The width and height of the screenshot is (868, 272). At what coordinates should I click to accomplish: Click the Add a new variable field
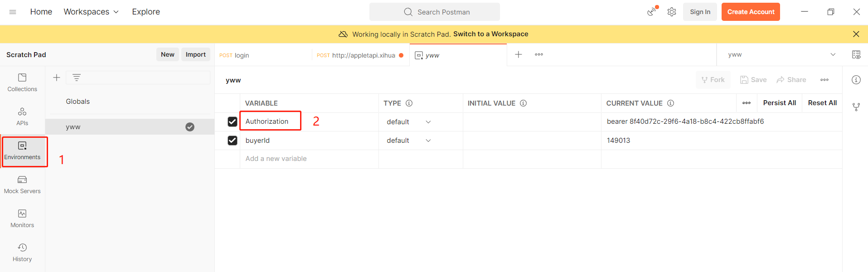[309, 159]
